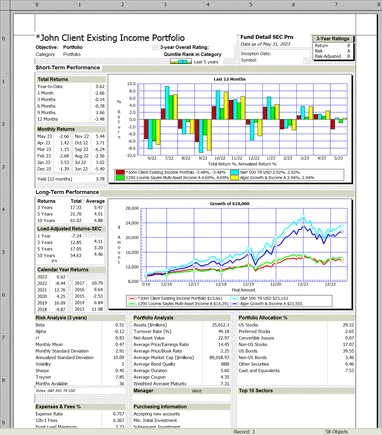This screenshot has height=435, width=382.
Task: Select the 'Yield (12-months)' row
Action: click(71, 179)
